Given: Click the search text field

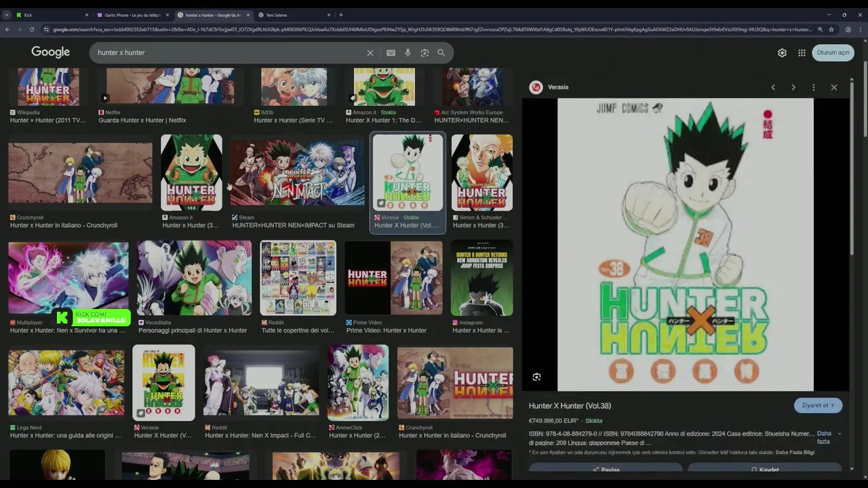Looking at the screenshot, I should 227,53.
